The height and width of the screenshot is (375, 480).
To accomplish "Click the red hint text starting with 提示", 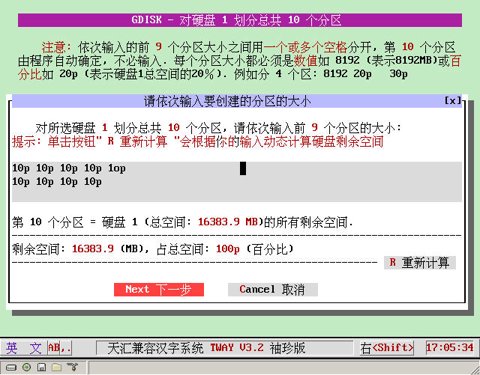I will point(198,142).
